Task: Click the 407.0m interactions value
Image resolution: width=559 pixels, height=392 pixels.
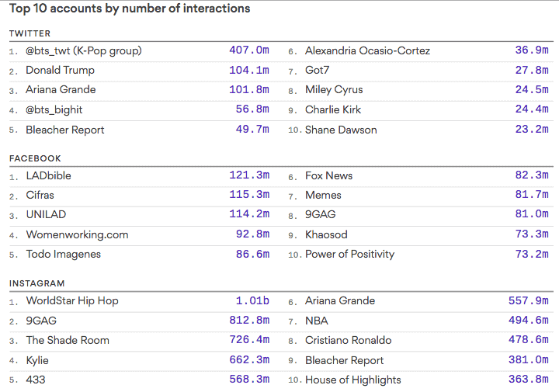Action: pyautogui.click(x=249, y=50)
